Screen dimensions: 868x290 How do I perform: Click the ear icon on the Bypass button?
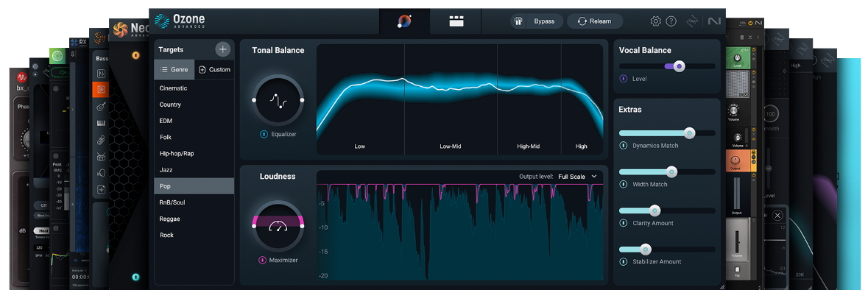[518, 21]
